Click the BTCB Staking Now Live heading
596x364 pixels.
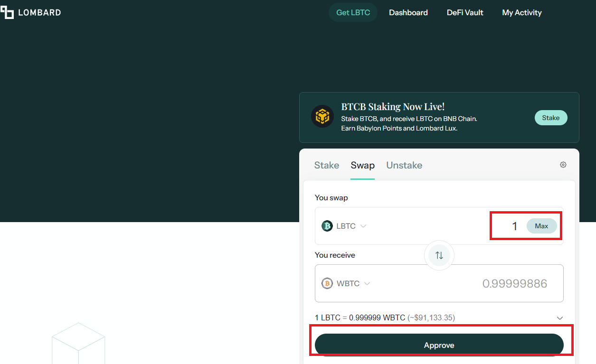coord(393,107)
